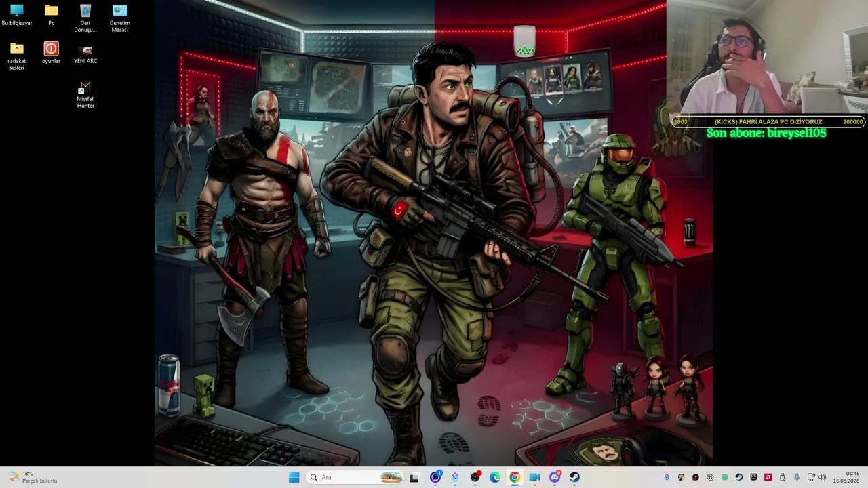Open the Windows Start menu
The image size is (868, 488).
click(x=294, y=477)
